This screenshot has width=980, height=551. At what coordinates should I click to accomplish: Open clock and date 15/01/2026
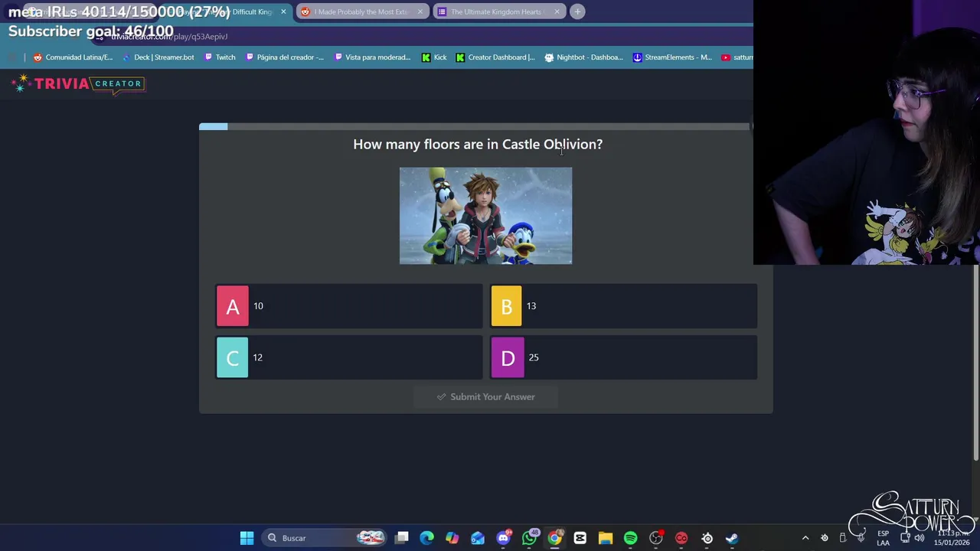coord(951,538)
